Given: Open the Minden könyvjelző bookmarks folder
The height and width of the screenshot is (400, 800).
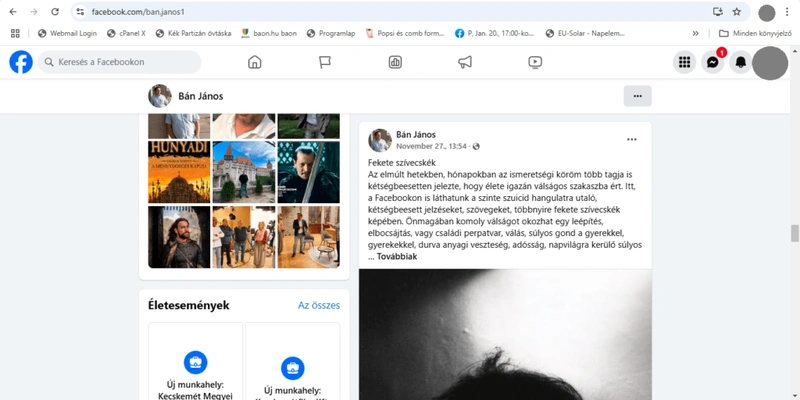Looking at the screenshot, I should (755, 34).
